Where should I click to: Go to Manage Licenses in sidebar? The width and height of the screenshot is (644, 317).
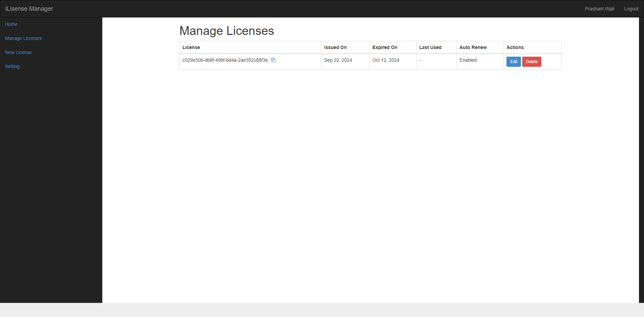coord(23,38)
